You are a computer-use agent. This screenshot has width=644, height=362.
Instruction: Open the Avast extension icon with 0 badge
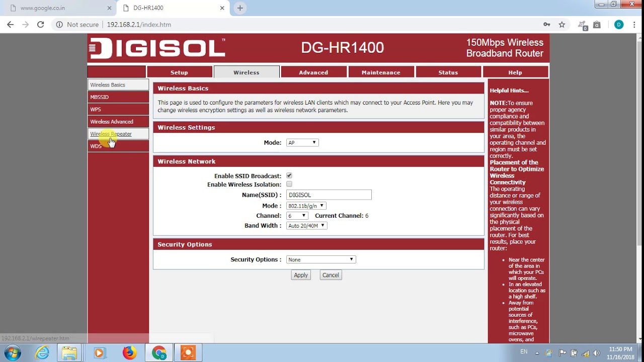pos(582,25)
